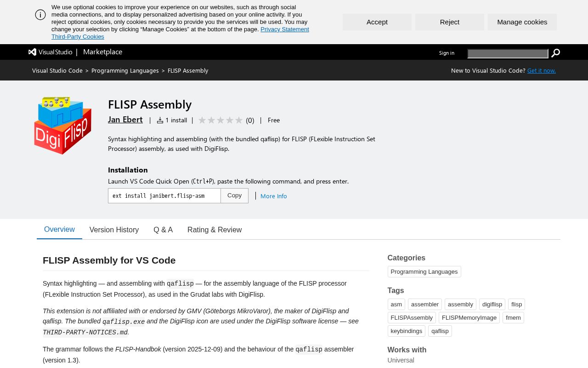Open the Privacy Statement link
The height and width of the screenshot is (368, 588).
[x=285, y=29]
